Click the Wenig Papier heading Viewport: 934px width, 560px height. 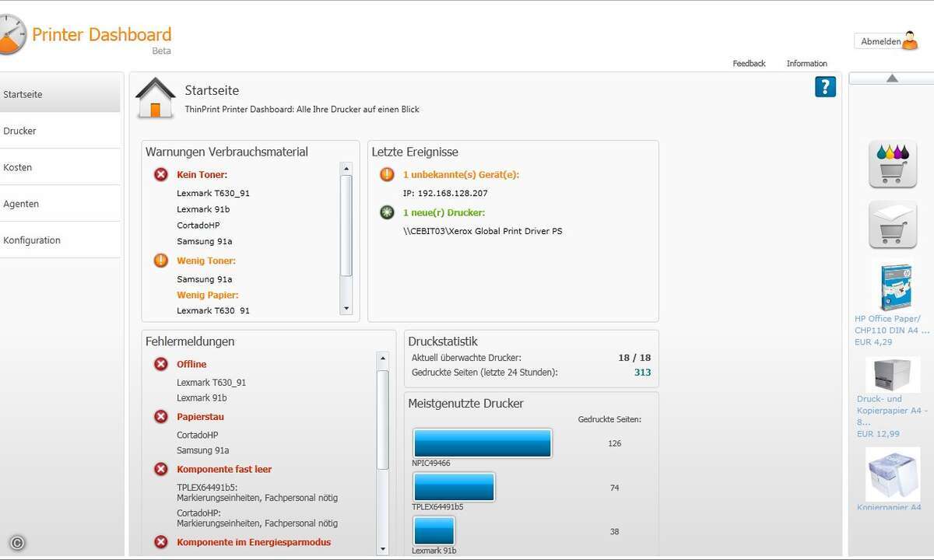pyautogui.click(x=208, y=295)
